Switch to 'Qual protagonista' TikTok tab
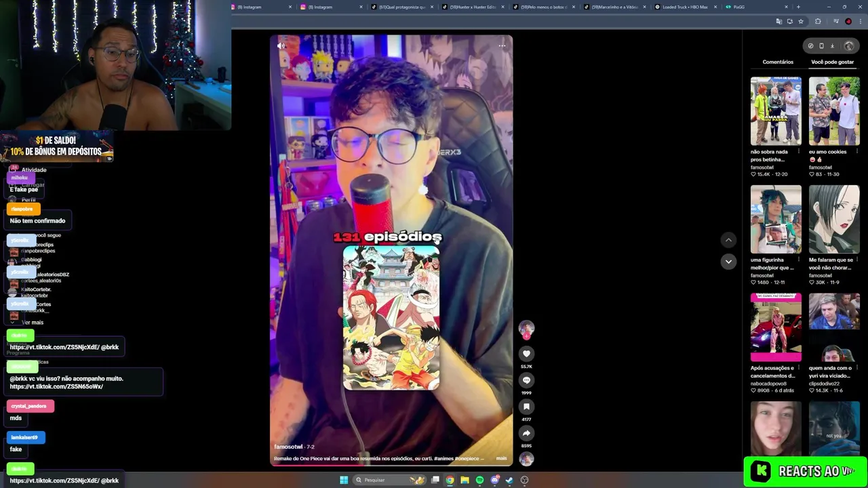This screenshot has height=488, width=868. tap(403, 7)
